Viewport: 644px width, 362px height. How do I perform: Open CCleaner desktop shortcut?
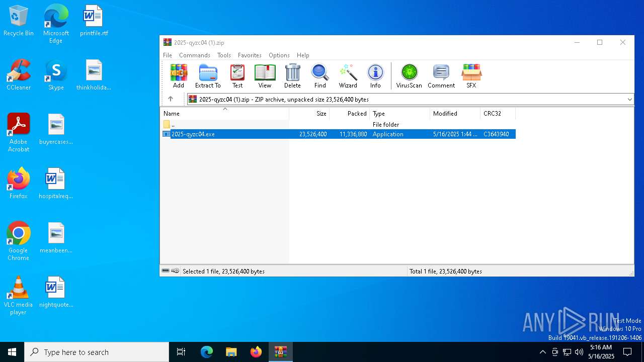(19, 75)
